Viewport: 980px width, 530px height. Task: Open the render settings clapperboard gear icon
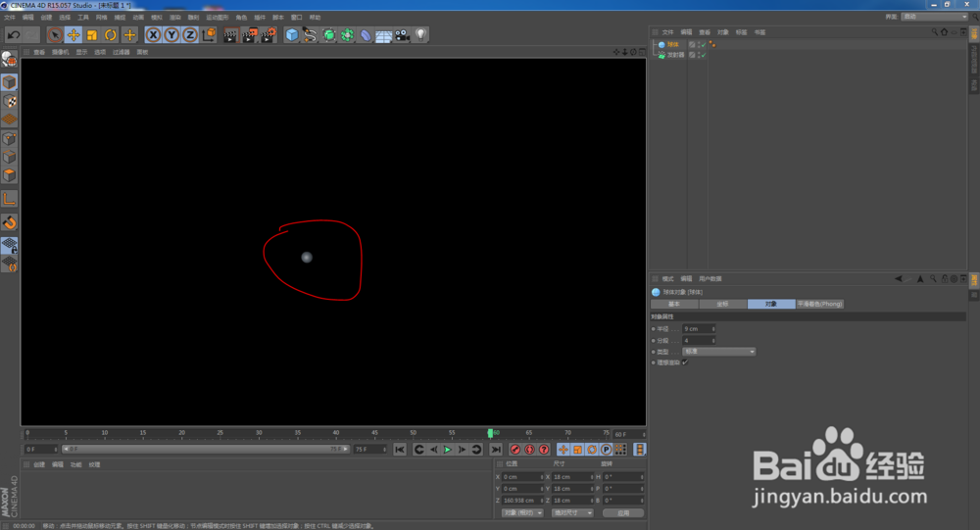click(x=269, y=35)
